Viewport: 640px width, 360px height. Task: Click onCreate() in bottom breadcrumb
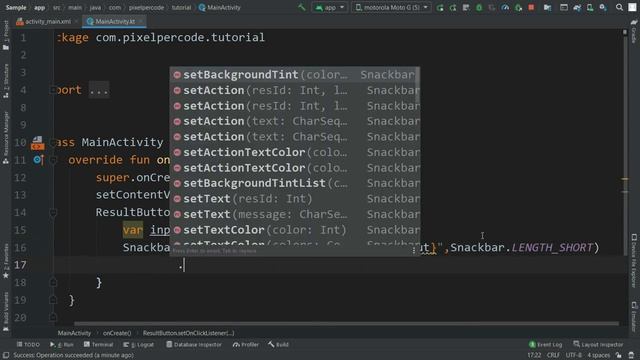click(117, 333)
